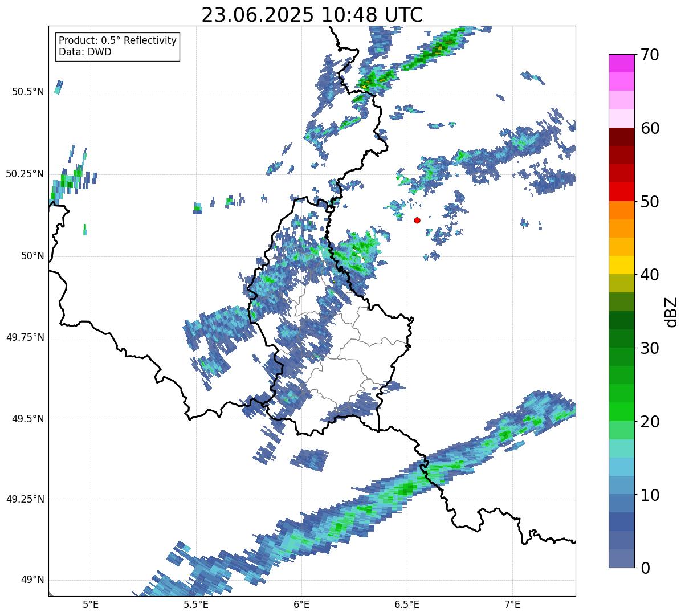Click the orange colorbar swatch below 50
Screen dimensions: 685x616
(621, 210)
